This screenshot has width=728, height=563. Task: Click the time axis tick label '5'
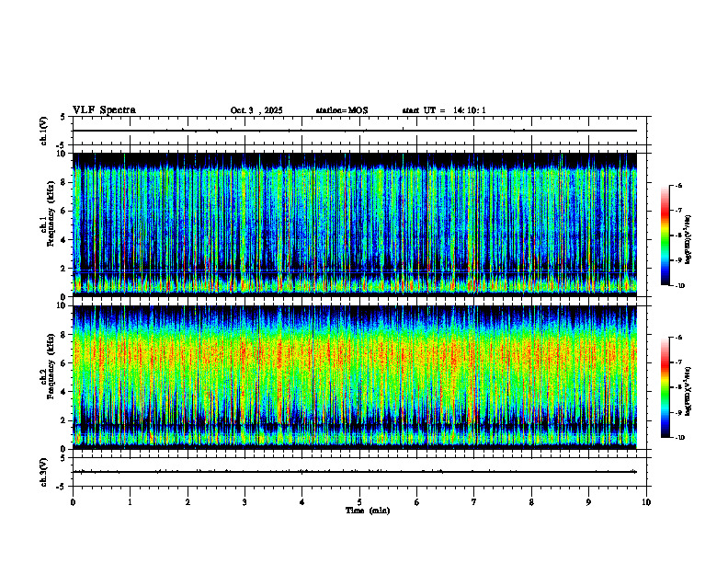[x=359, y=502]
